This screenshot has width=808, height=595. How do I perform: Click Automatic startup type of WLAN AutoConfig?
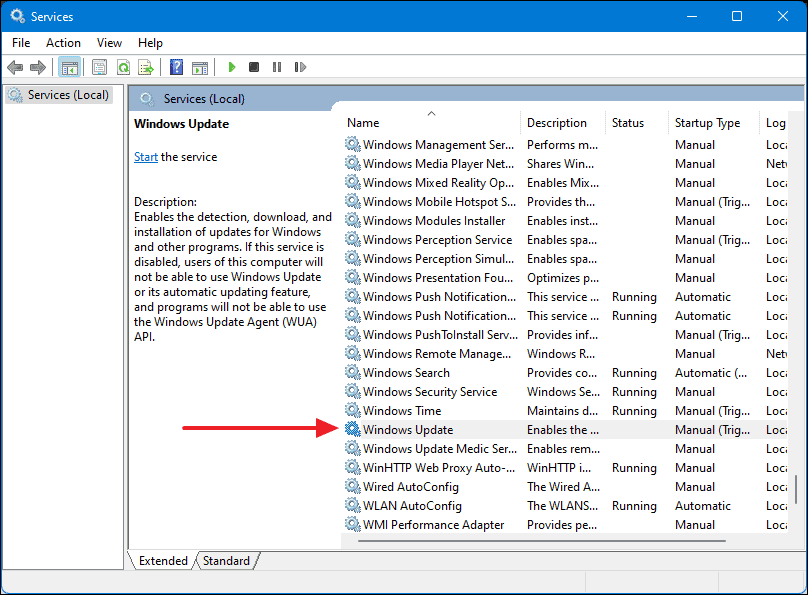[703, 506]
